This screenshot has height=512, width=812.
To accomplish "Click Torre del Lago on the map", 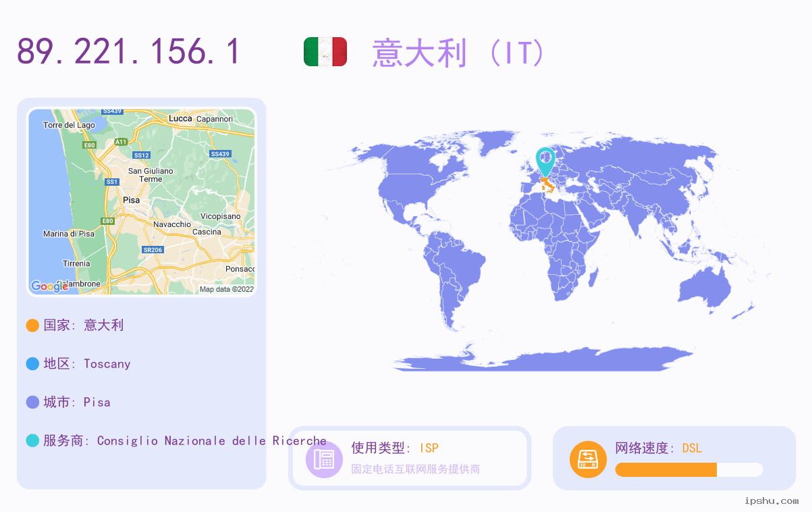I will coord(69,125).
